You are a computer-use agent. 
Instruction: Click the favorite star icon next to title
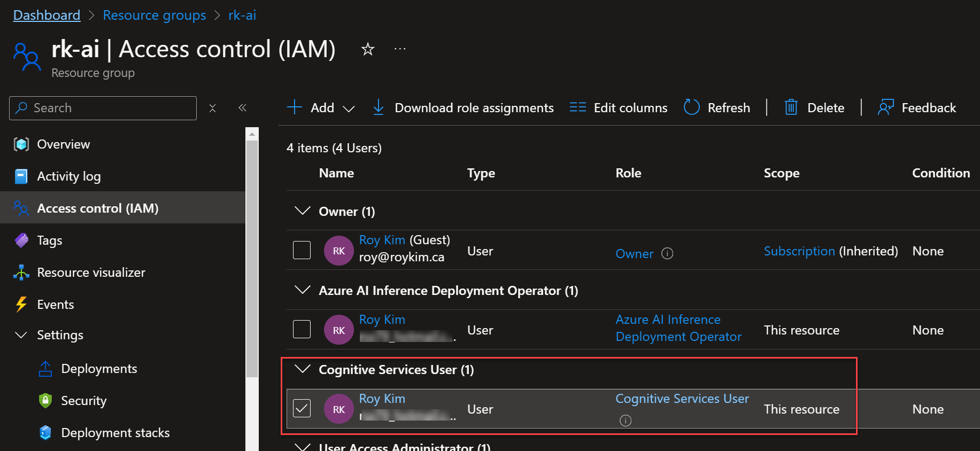click(x=367, y=50)
